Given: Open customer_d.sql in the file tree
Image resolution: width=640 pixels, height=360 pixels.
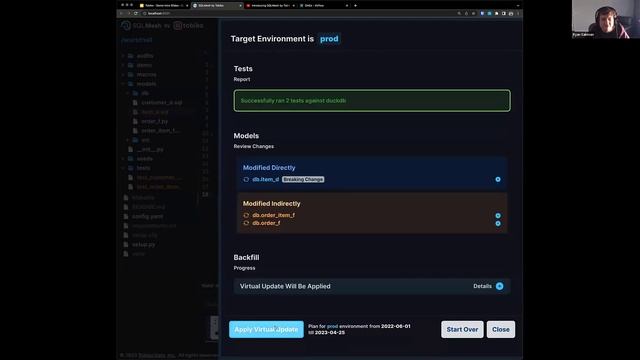Looking at the screenshot, I should point(162,102).
